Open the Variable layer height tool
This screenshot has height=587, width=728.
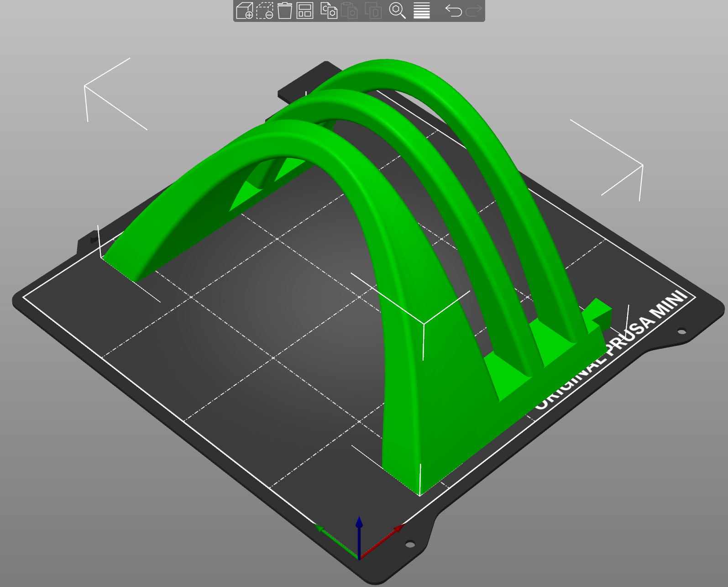(422, 10)
